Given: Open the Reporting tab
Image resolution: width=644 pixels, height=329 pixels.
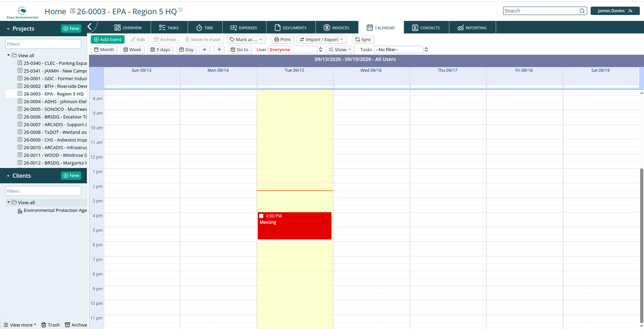Looking at the screenshot, I should tap(472, 28).
